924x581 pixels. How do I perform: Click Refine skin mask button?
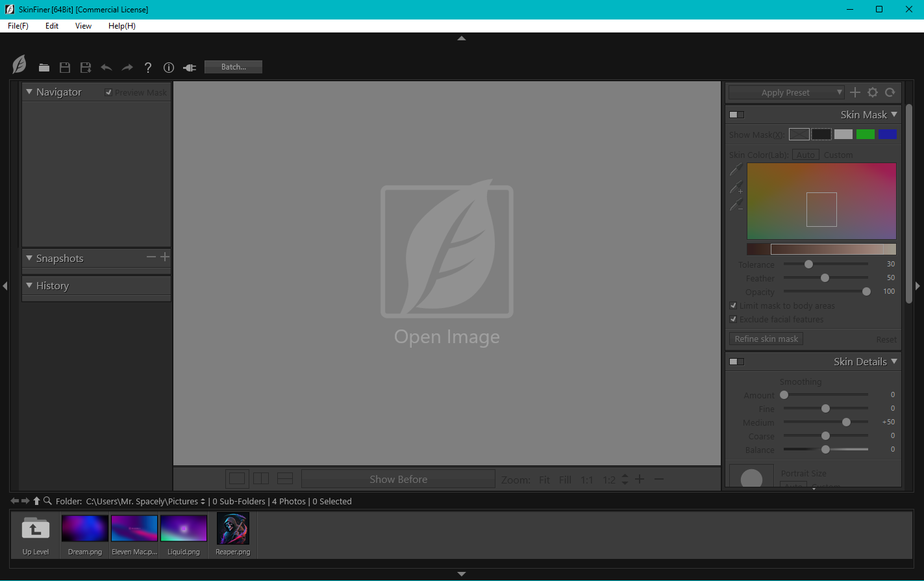tap(766, 339)
